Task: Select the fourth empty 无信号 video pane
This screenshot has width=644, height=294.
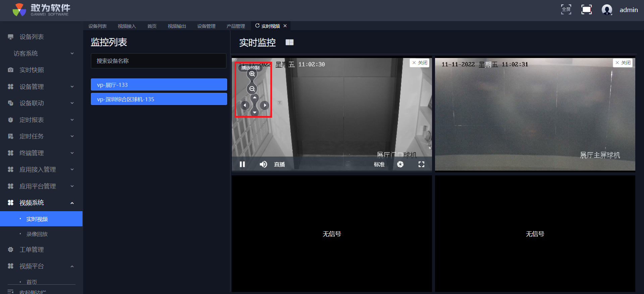Action: click(535, 234)
